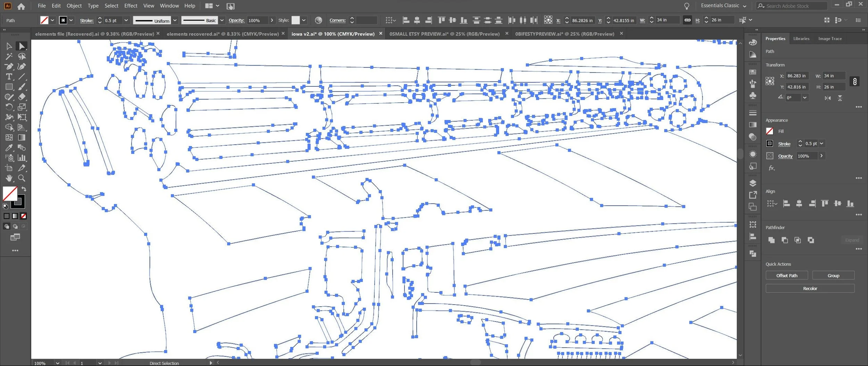This screenshot has width=868, height=366.
Task: Open Essentials Classic workspace switcher
Action: click(723, 6)
